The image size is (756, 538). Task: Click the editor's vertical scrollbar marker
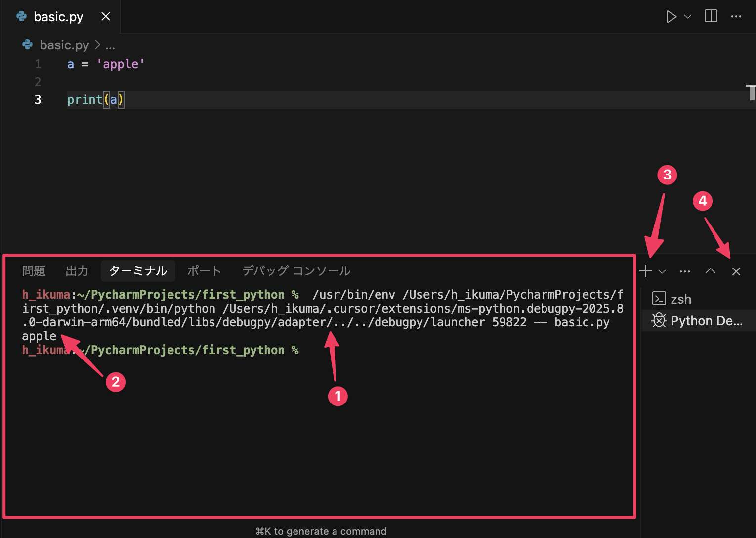coord(751,92)
